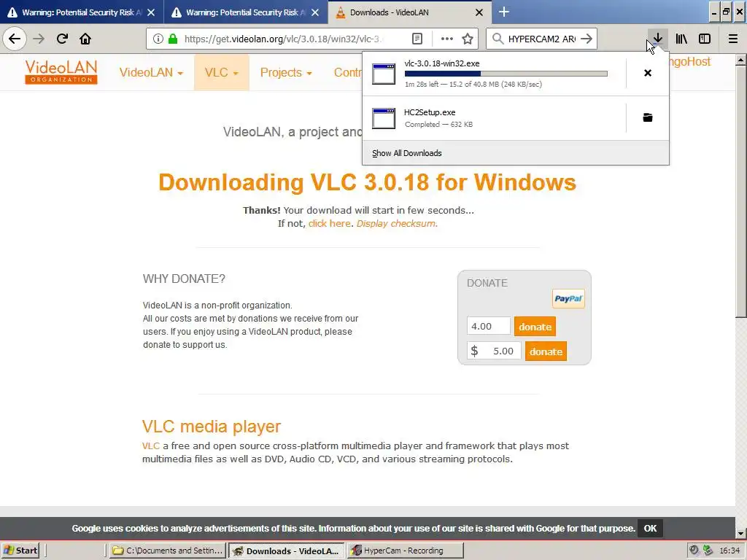Click the Downloading VLC 3.0.18 for Windows heading
The image size is (747, 560).
[368, 182]
